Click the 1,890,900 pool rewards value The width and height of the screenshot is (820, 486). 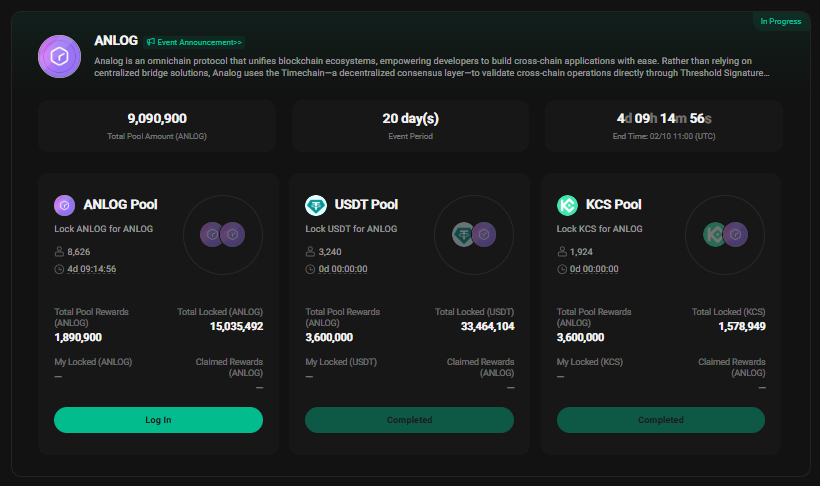coord(78,337)
